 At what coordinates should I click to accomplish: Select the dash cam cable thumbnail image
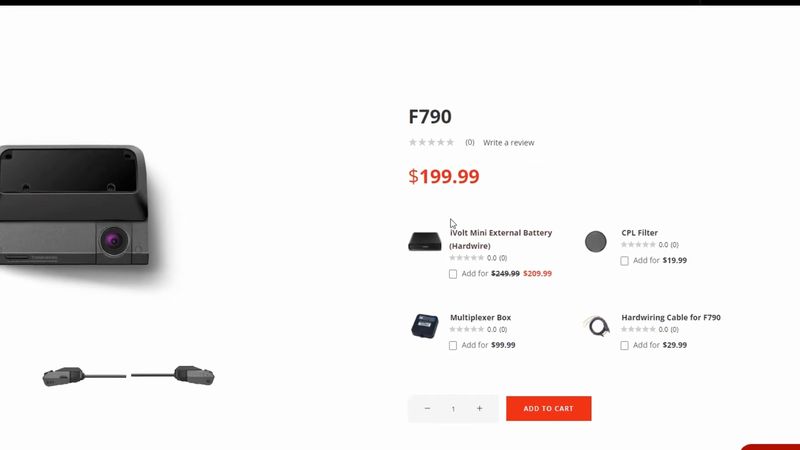point(128,376)
